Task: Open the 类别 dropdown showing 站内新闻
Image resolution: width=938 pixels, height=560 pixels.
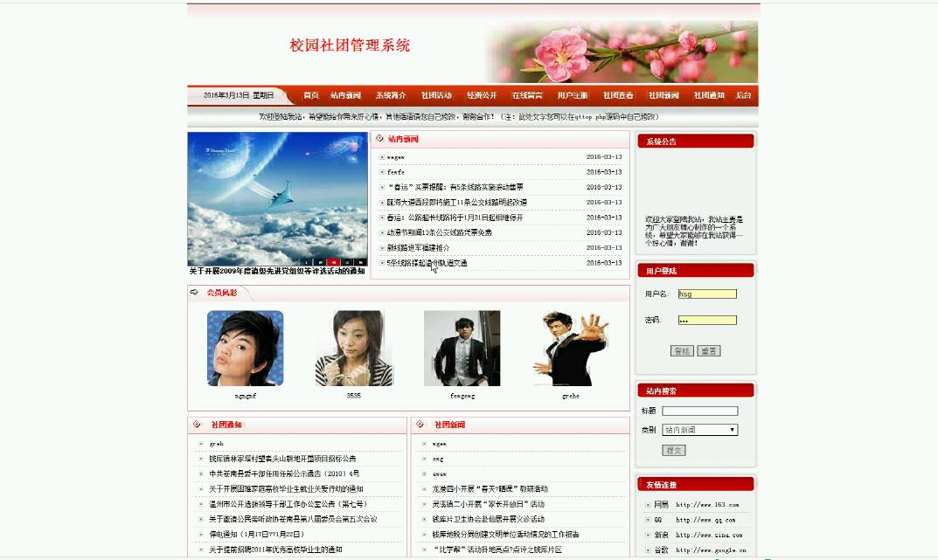Action: click(x=700, y=430)
